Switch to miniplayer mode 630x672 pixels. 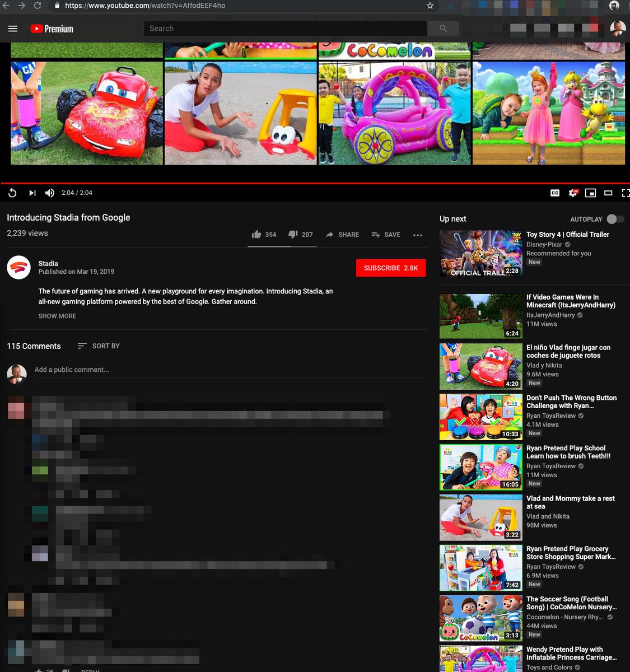(590, 193)
